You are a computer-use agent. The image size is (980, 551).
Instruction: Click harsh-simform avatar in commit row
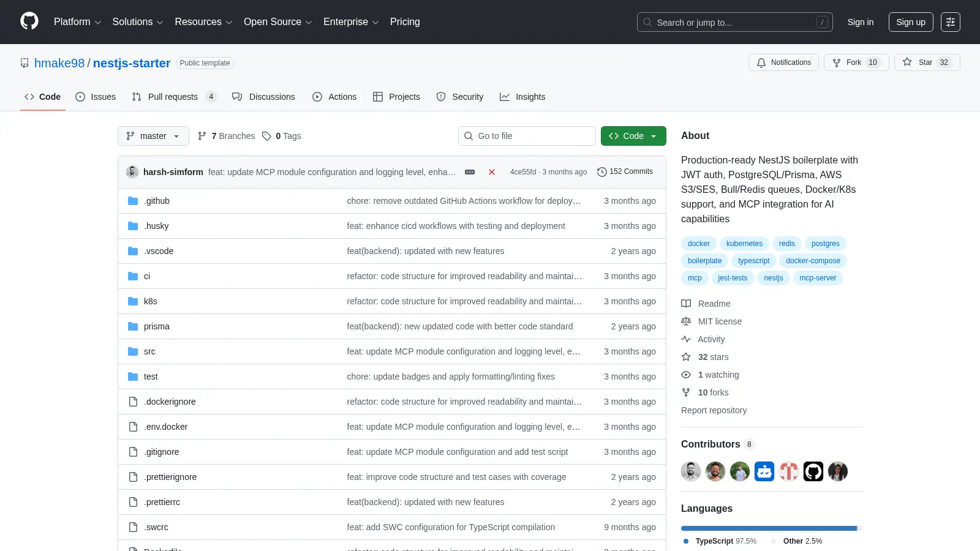[132, 172]
